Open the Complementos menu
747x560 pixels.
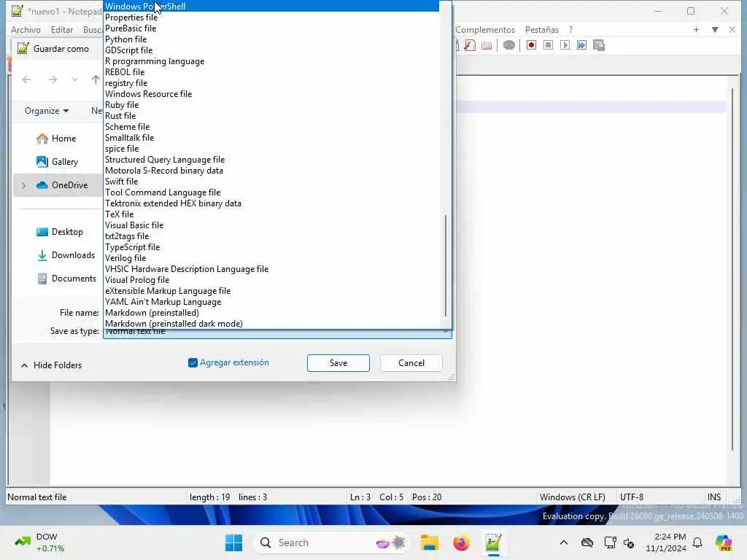coord(485,29)
